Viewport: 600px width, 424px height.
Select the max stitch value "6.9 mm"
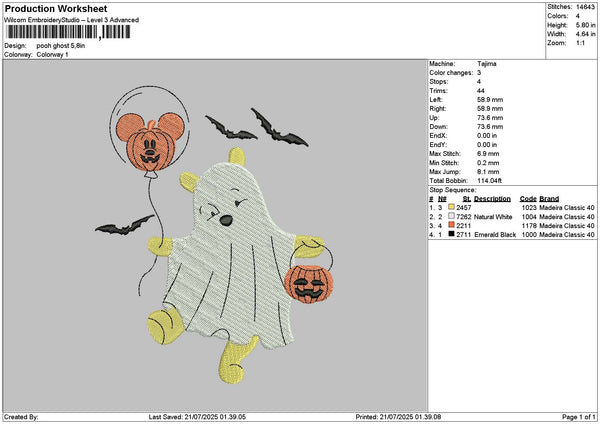[x=488, y=154]
